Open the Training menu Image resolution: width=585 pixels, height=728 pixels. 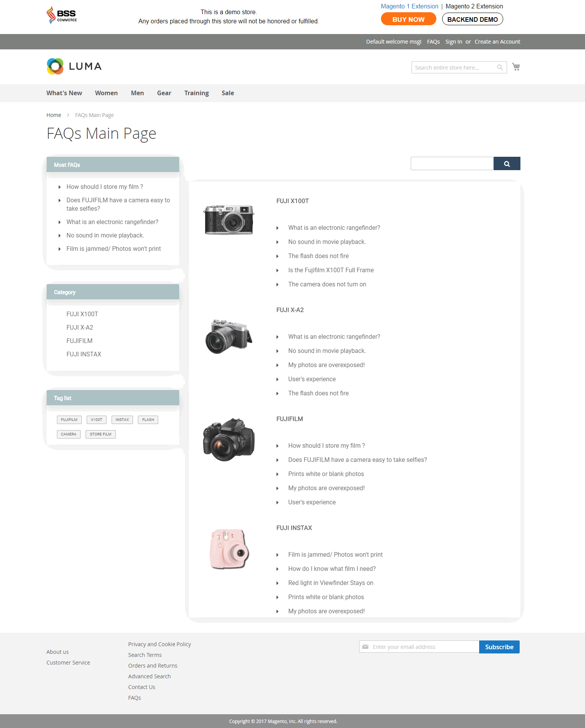pyautogui.click(x=196, y=93)
